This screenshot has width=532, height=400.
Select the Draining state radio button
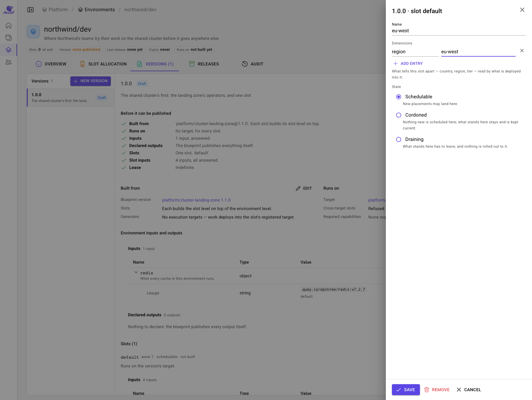tap(399, 139)
